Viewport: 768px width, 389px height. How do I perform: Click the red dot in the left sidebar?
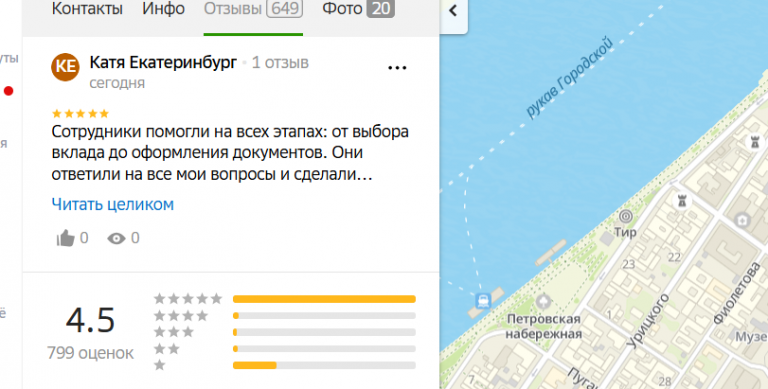(x=8, y=91)
